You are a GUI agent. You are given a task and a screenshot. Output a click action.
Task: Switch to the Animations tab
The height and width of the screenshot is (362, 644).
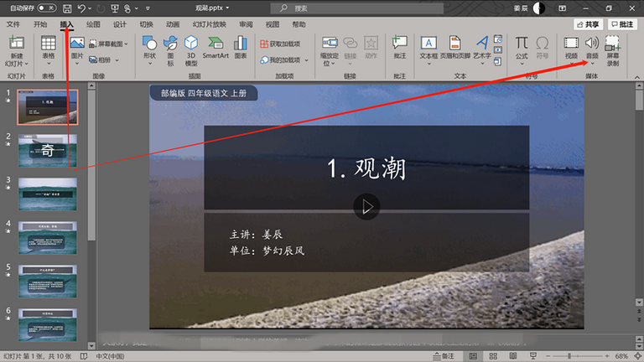pyautogui.click(x=173, y=24)
